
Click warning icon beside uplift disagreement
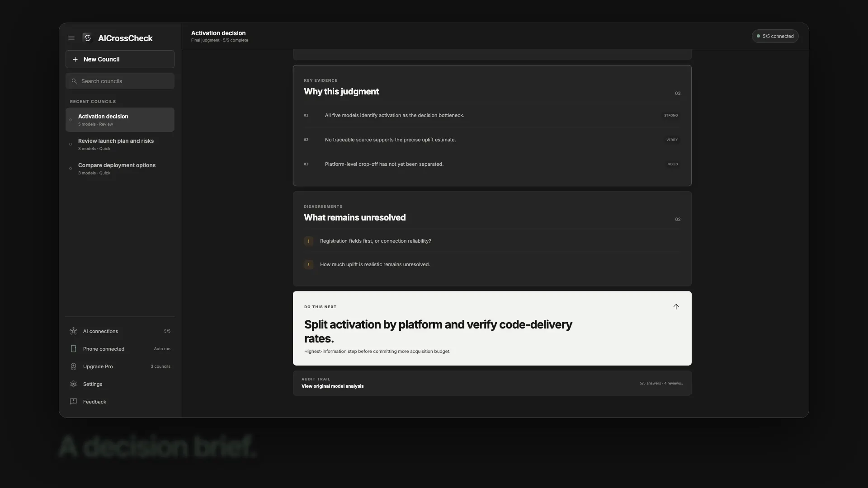pyautogui.click(x=309, y=265)
